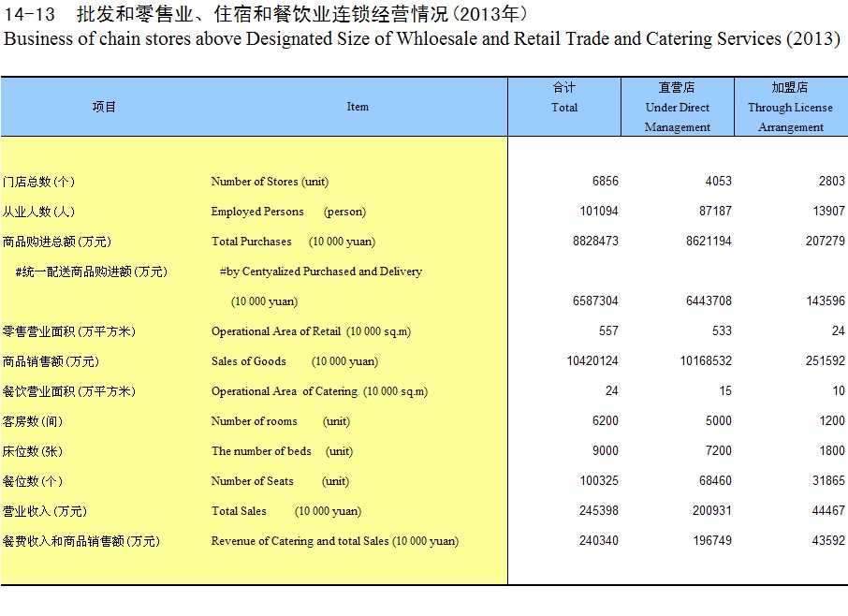Click the '直营店 Under Direct Management' header
Image resolution: width=848 pixels, height=616 pixels.
(x=677, y=107)
